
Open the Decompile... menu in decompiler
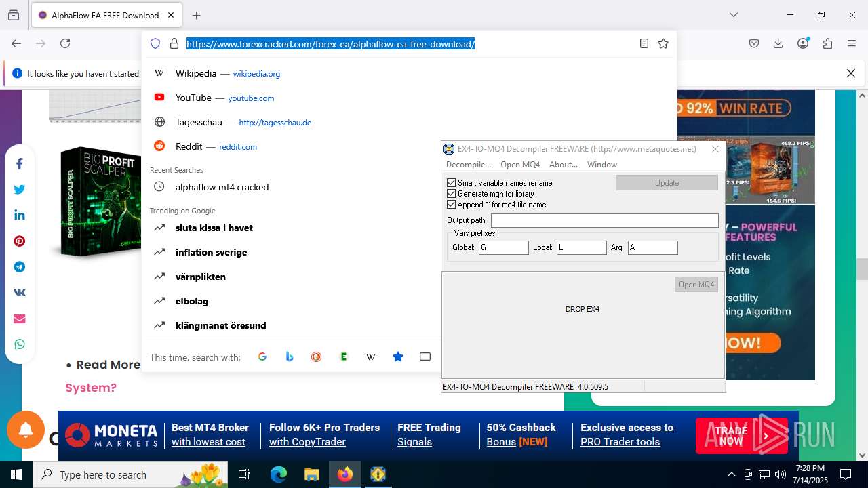pos(468,165)
